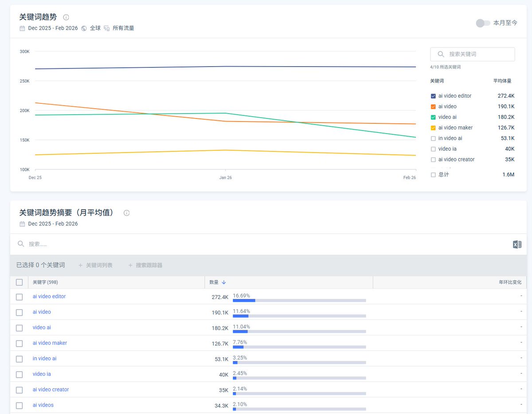Open the ai video maker keyword link
Viewport: 532px width, 414px height.
(50, 343)
